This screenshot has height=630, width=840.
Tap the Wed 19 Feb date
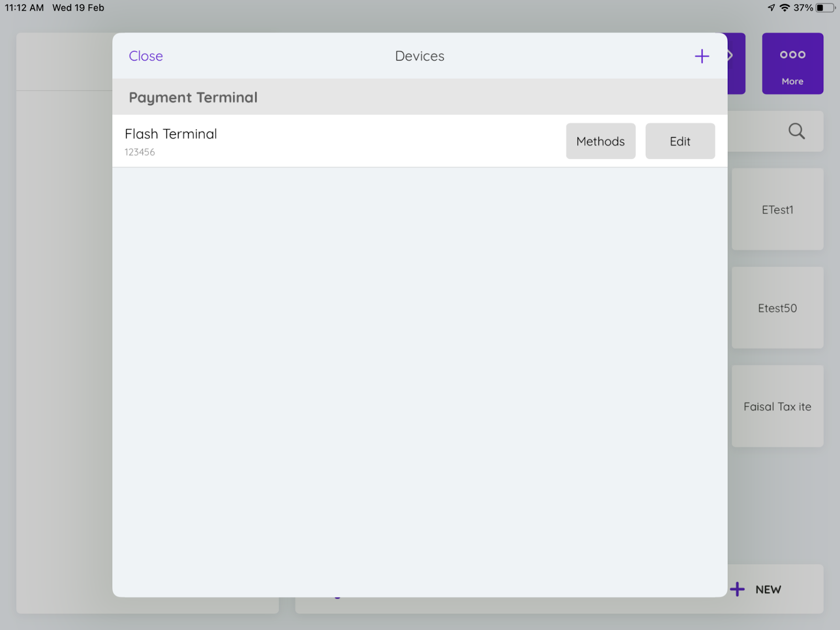78,8
